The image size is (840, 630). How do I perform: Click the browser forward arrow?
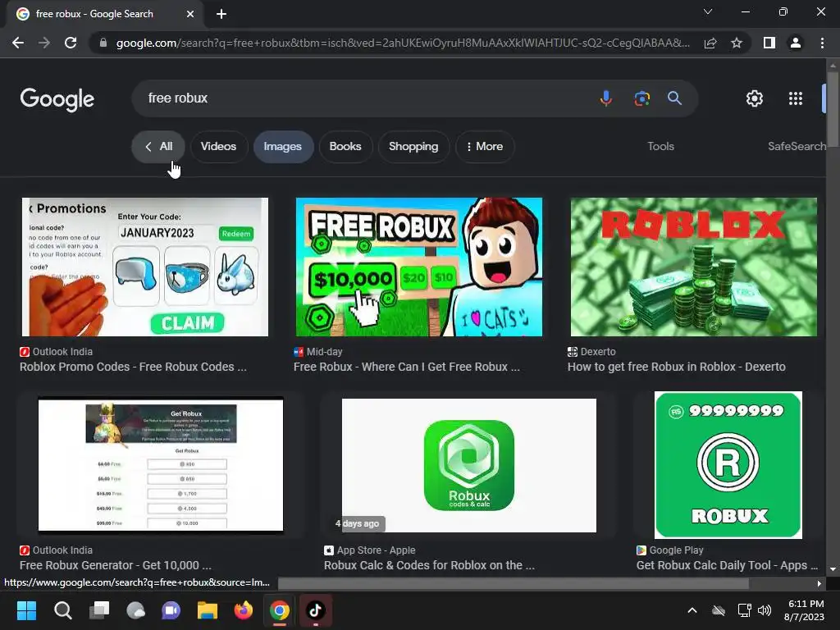[x=44, y=43]
